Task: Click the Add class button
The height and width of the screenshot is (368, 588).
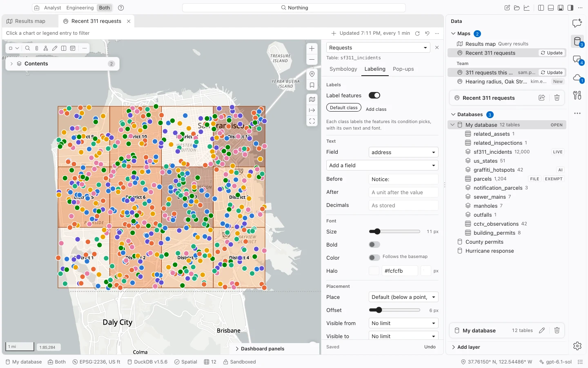Action: [x=376, y=109]
